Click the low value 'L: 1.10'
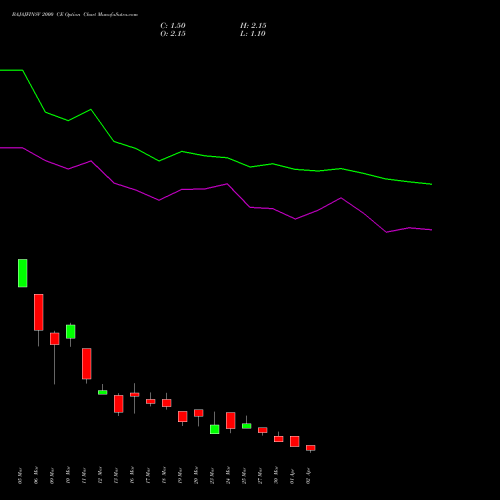Screen dimensions: 500x500 (253, 34)
